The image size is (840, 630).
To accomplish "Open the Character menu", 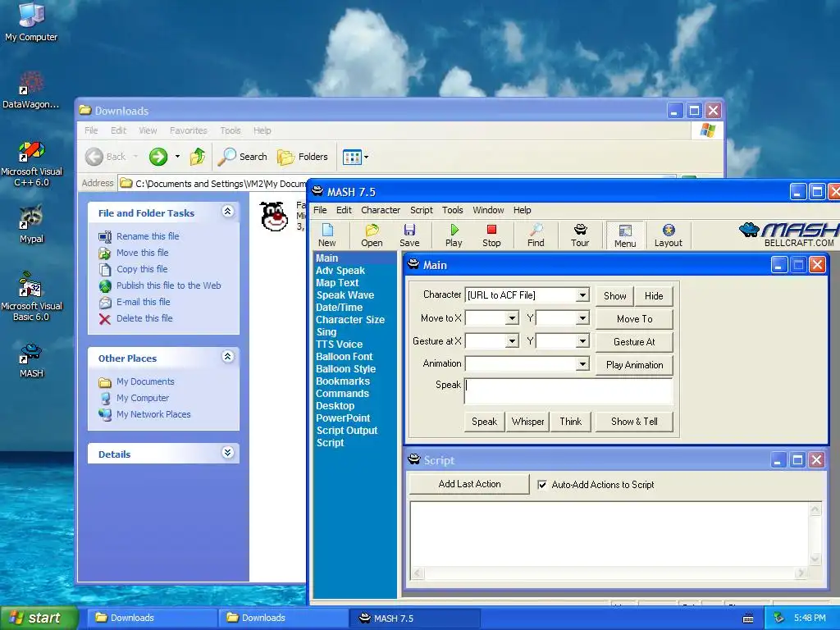I will [381, 210].
